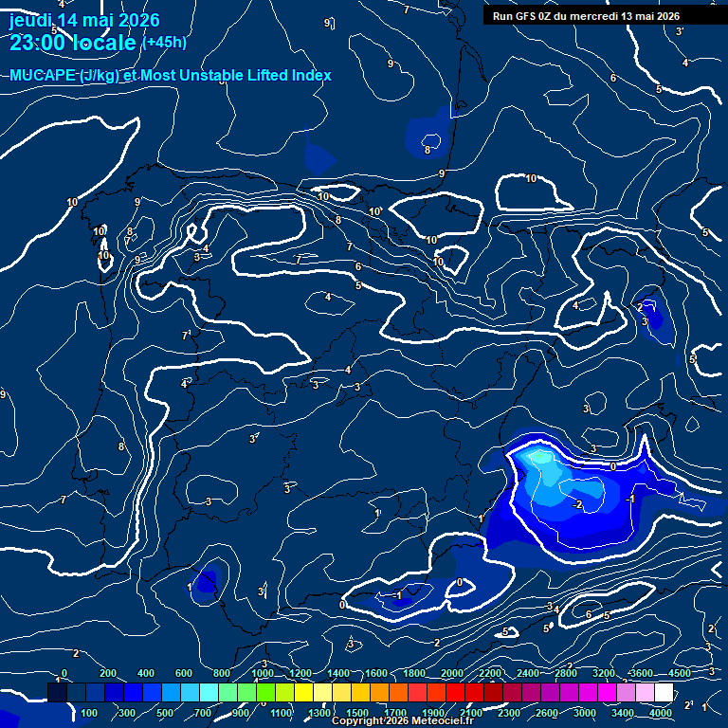This screenshot has width=728, height=728.
Task: Click the '4000' legend scale label
Action: 660,713
